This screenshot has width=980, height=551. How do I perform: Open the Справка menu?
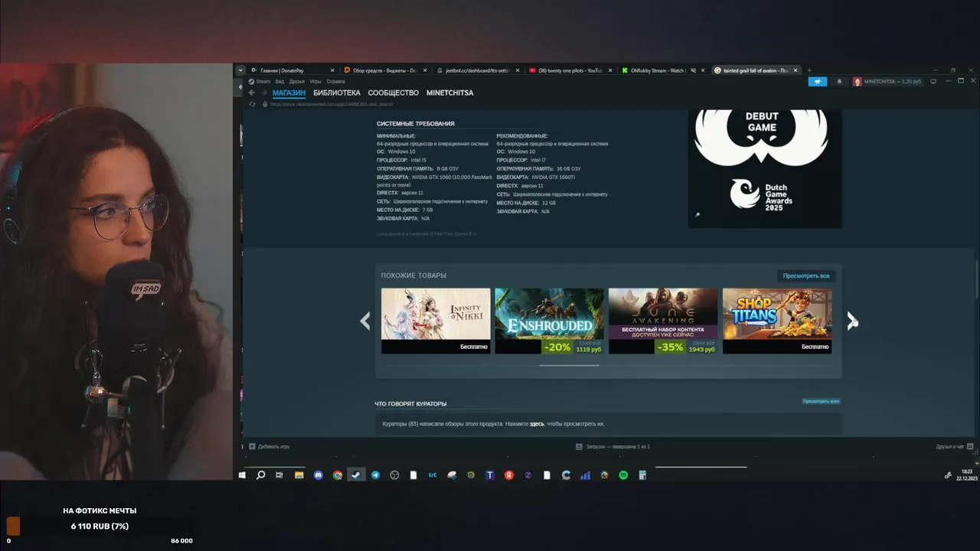click(x=335, y=81)
